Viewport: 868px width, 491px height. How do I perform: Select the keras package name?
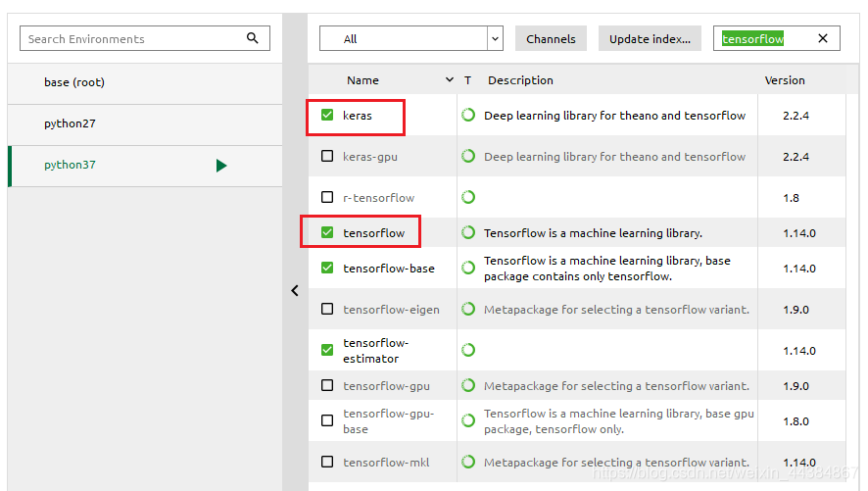(357, 116)
